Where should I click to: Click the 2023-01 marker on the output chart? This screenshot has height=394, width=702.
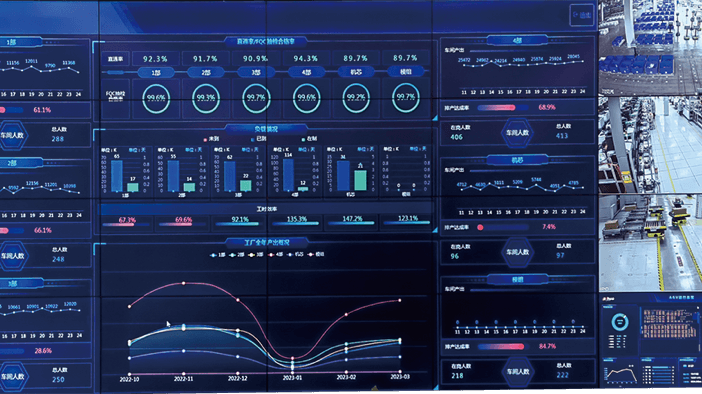[x=292, y=377]
